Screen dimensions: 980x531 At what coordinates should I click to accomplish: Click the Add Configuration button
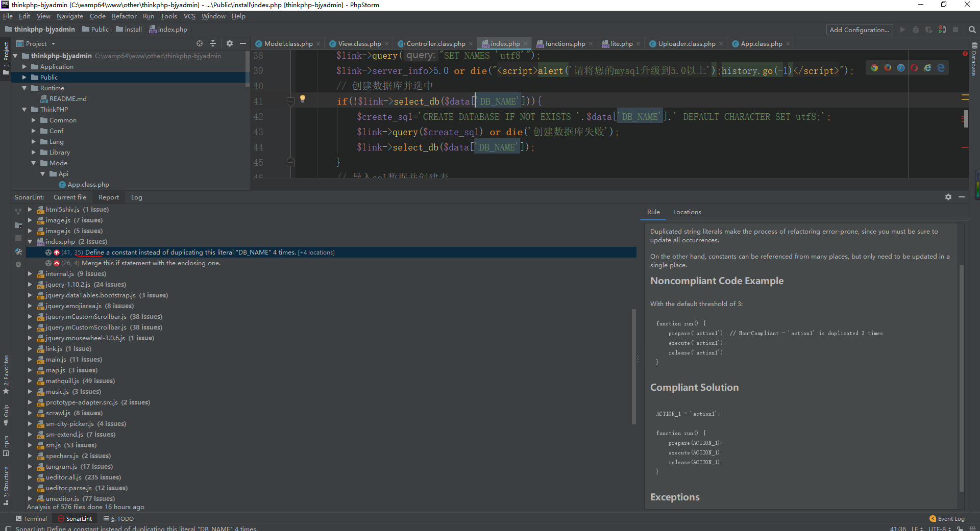[x=859, y=30]
